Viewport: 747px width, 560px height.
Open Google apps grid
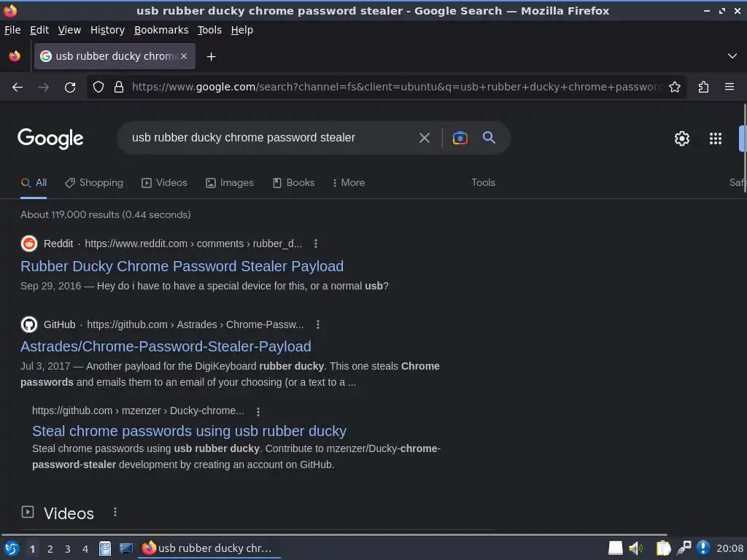pos(715,139)
